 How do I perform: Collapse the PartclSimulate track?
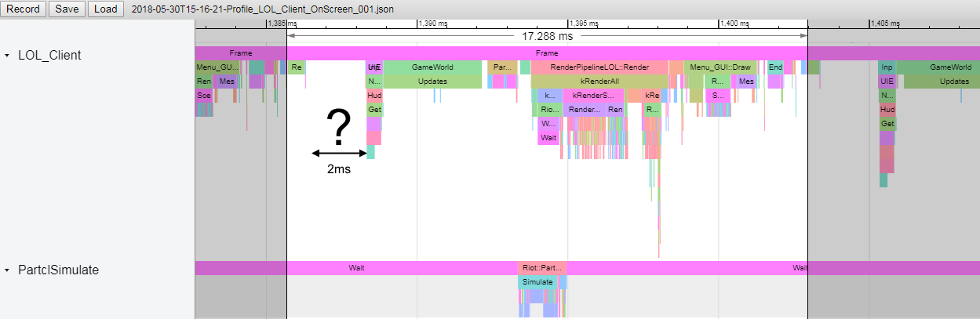[8, 270]
